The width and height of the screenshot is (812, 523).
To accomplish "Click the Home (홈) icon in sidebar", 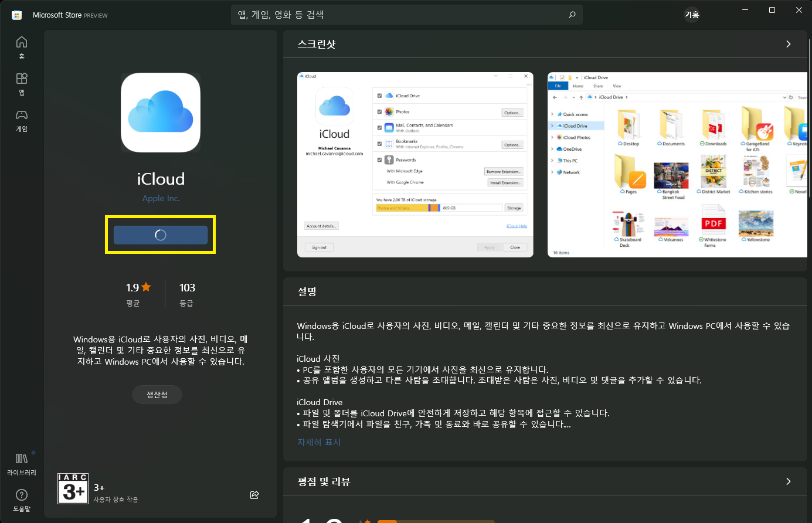I will [22, 42].
